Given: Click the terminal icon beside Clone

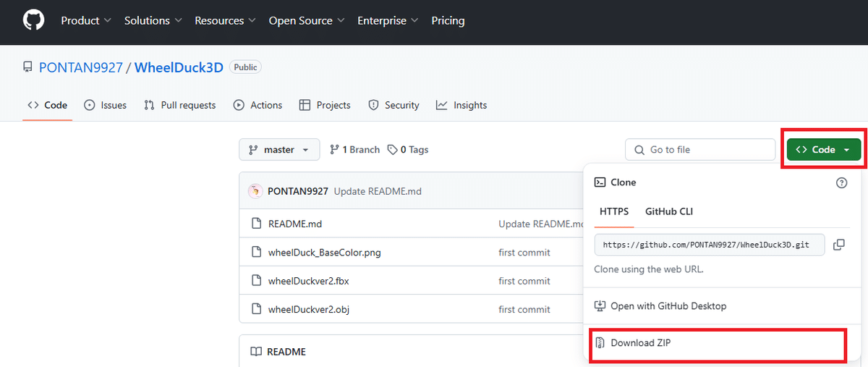Looking at the screenshot, I should [600, 182].
